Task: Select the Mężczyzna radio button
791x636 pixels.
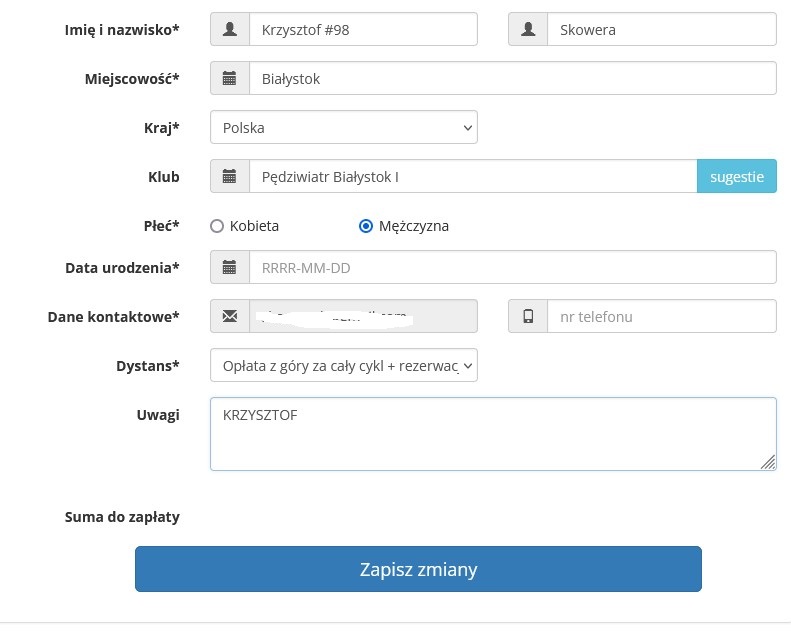Action: tap(366, 226)
